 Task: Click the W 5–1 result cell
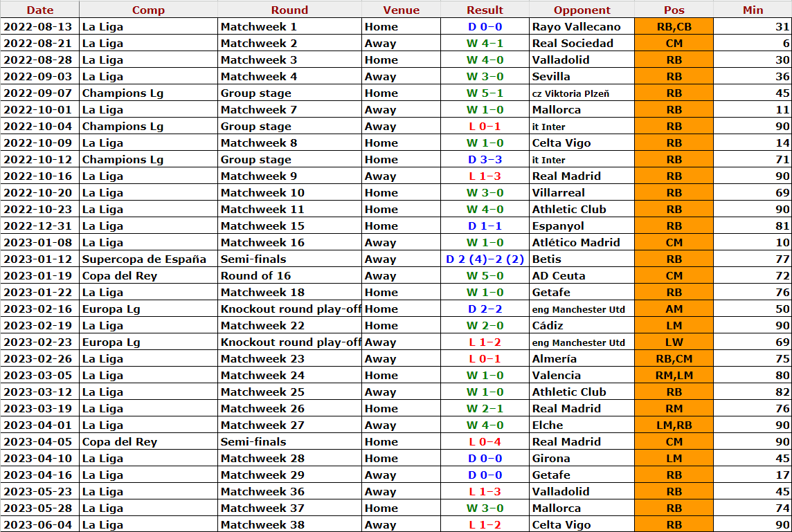pyautogui.click(x=485, y=93)
